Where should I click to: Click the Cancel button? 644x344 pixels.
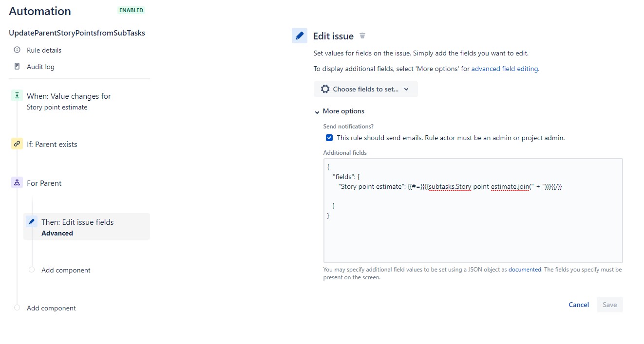(x=579, y=305)
